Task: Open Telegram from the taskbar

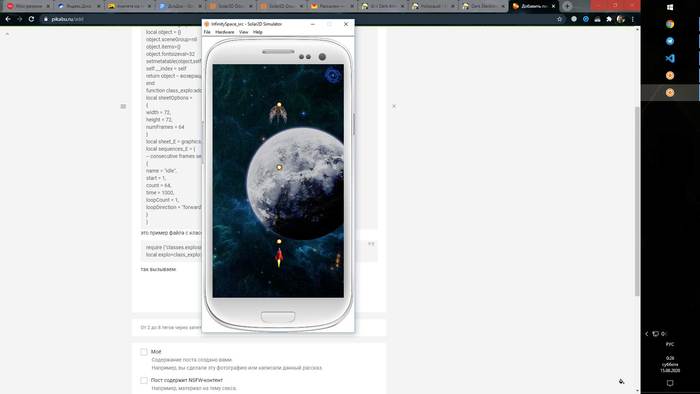Action: point(670,41)
